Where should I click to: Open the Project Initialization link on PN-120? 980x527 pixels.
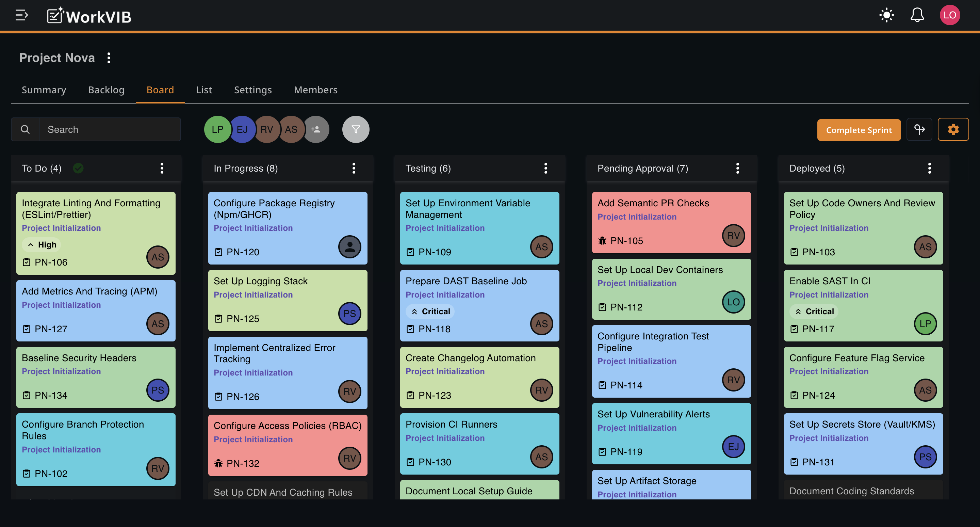[253, 228]
